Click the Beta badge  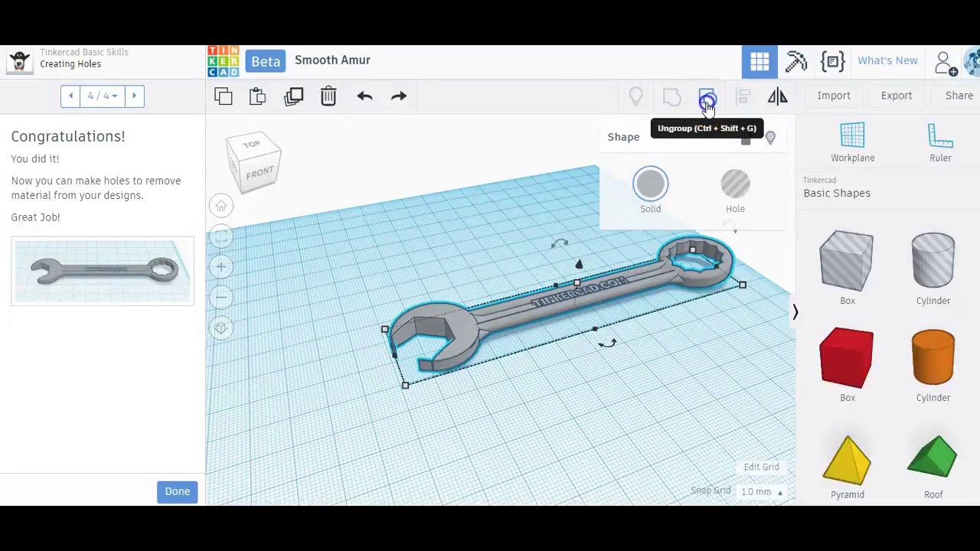tap(266, 61)
